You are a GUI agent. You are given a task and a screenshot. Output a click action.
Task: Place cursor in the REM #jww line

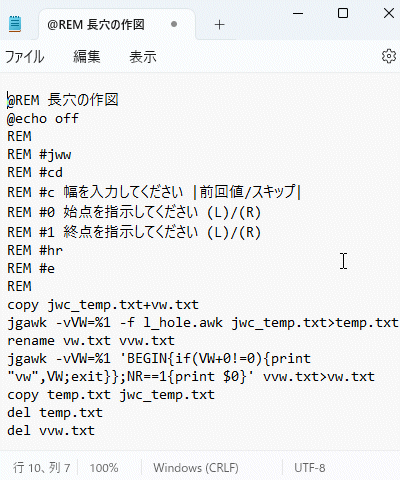[x=39, y=154]
